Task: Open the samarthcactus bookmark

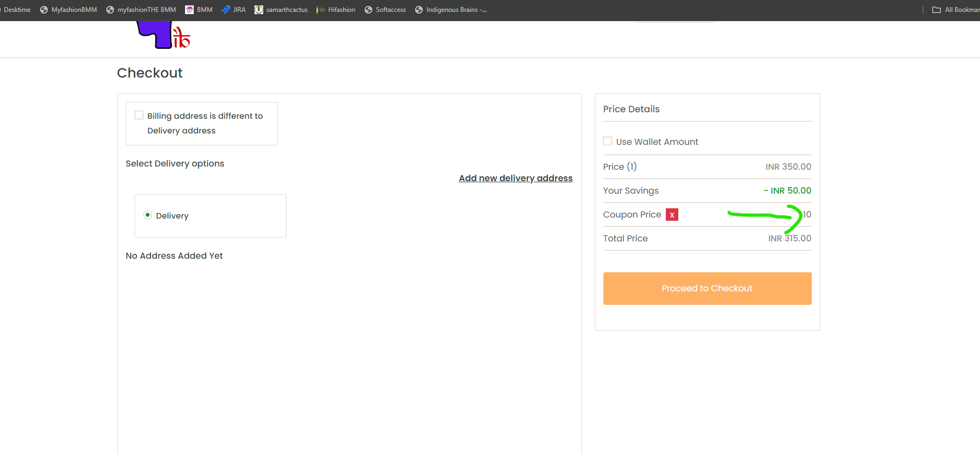Action: [x=281, y=10]
